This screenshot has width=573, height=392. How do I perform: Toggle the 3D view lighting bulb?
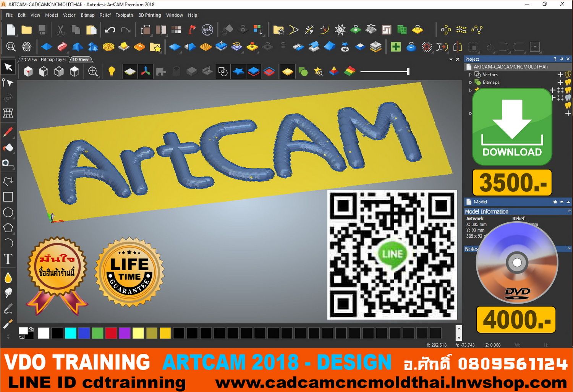[111, 71]
